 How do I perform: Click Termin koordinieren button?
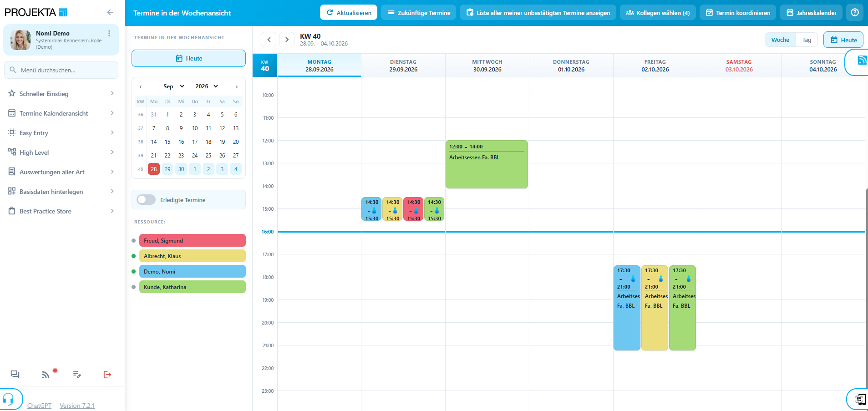[x=738, y=13]
